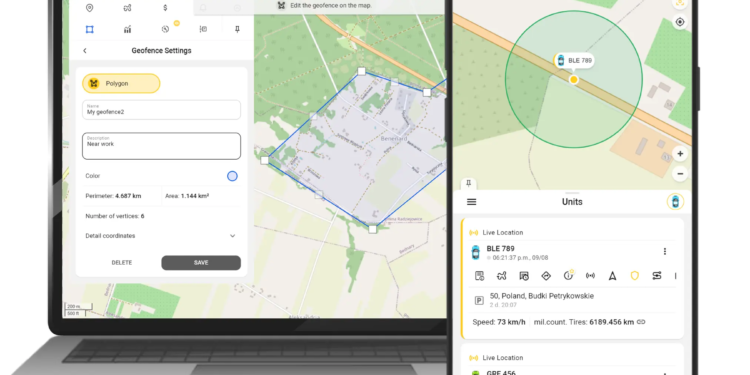The image size is (750, 375).
Task: Click the parking P icon on BLE 789 card
Action: click(x=479, y=300)
